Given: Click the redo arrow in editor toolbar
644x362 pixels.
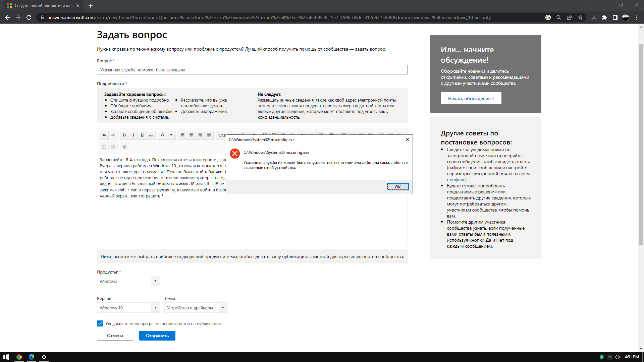Looking at the screenshot, I should 113,135.
